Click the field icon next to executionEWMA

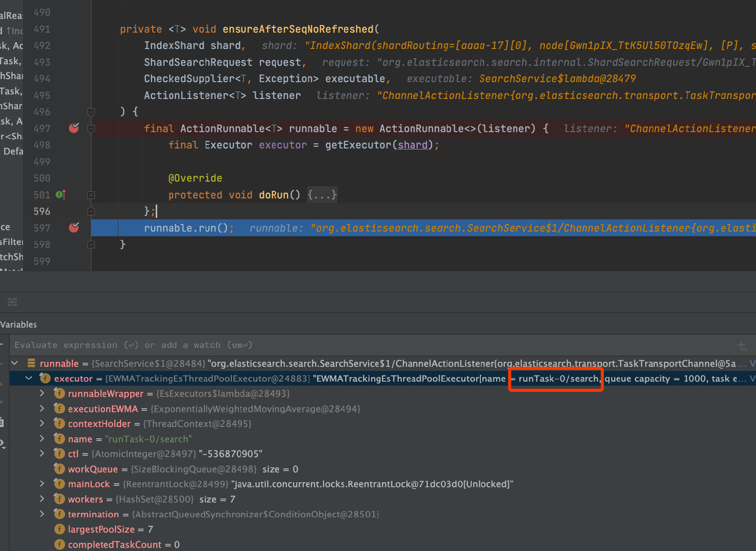60,409
